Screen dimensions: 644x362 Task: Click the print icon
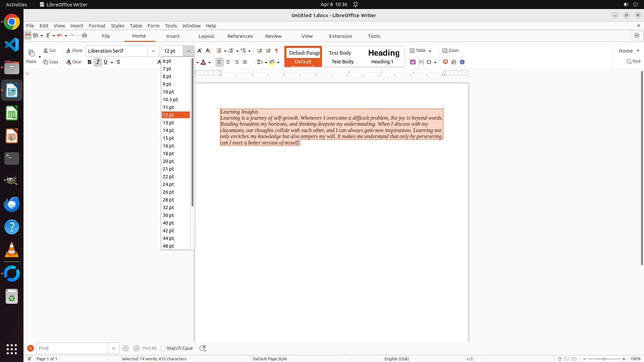[85, 36]
